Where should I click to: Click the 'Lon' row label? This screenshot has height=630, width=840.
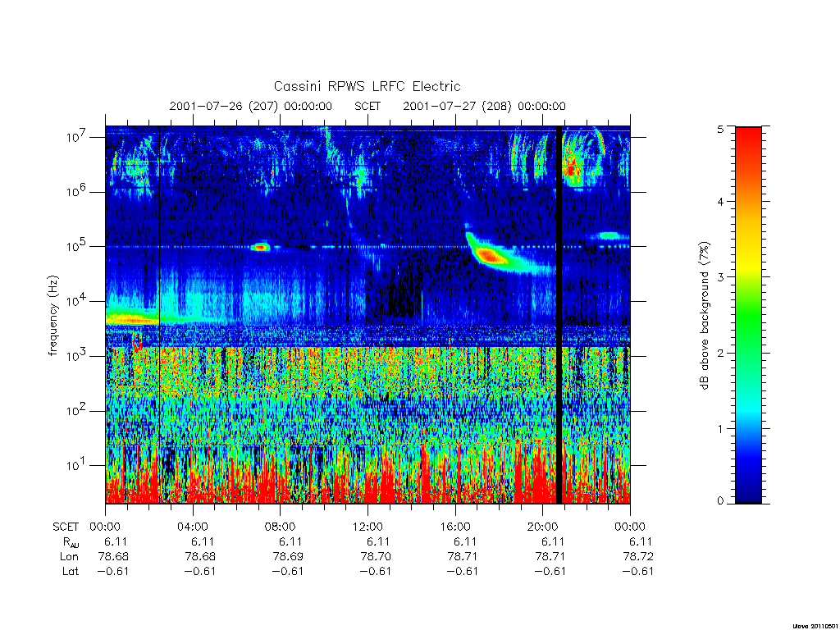tap(69, 557)
